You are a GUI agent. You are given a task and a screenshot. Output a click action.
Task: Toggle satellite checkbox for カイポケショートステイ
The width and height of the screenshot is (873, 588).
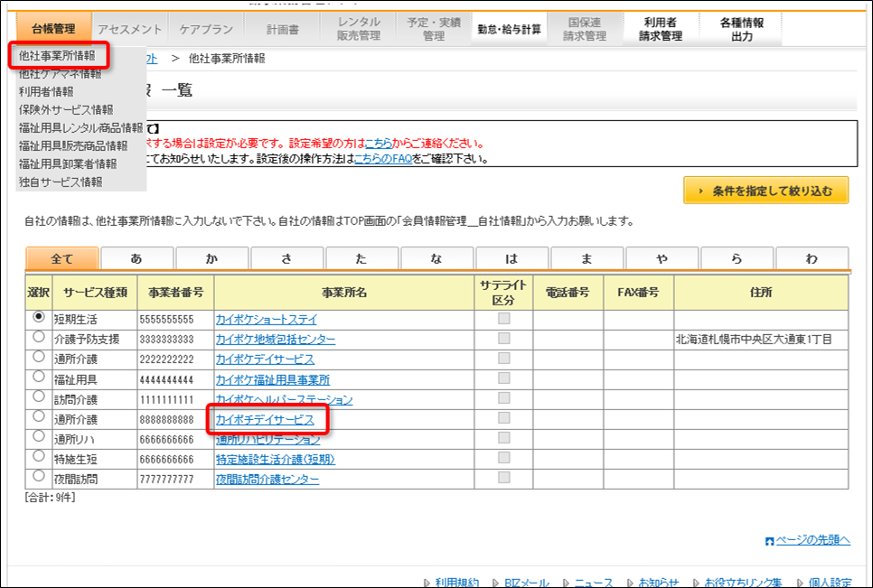[x=504, y=318]
